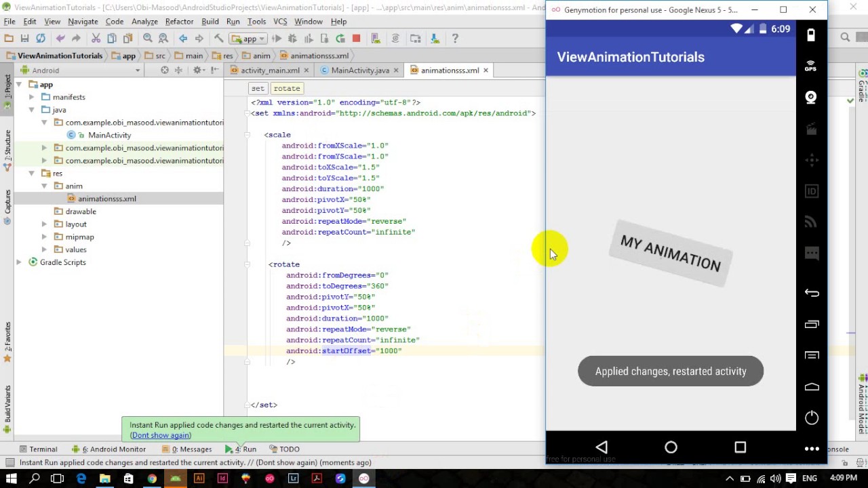Click Scroll from Source target icon
This screenshot has height=488, width=868.
[x=164, y=70]
